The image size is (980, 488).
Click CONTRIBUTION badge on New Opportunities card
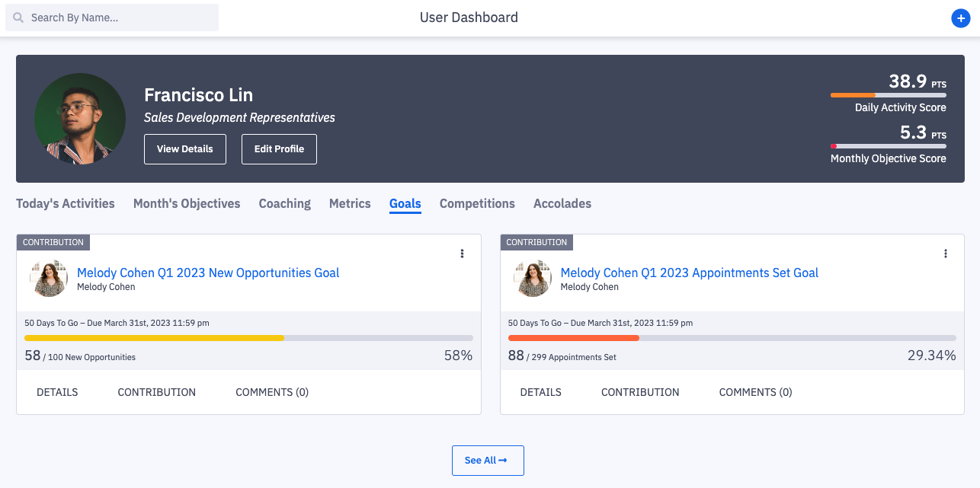tap(53, 242)
